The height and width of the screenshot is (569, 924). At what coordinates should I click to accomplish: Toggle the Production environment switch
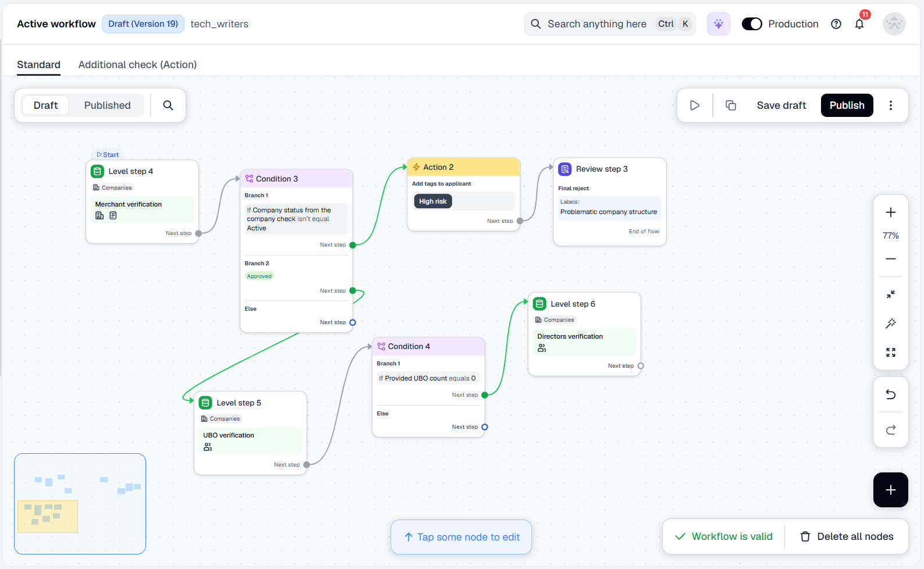point(752,24)
